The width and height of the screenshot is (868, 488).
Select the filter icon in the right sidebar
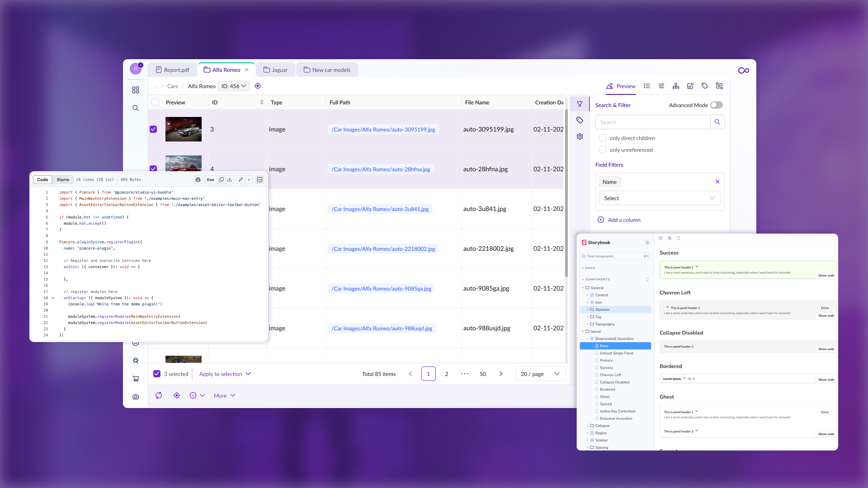580,103
